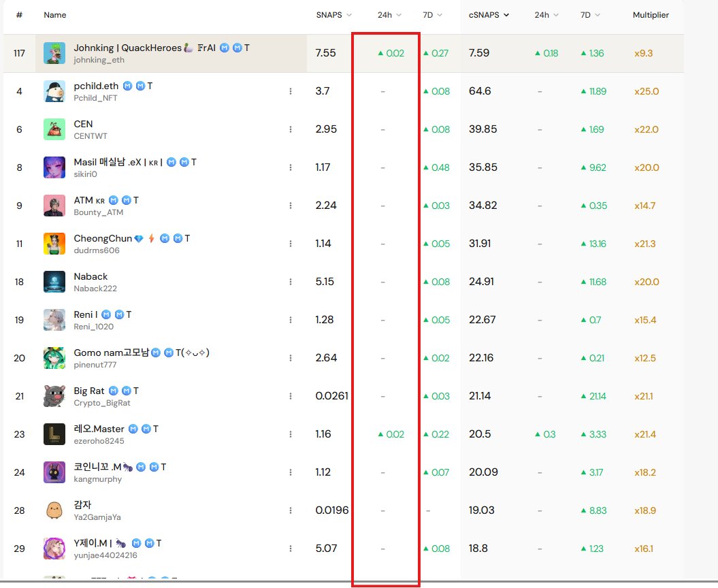Click the first blue M badge next to Johnking
The width and height of the screenshot is (718, 588).
(225, 48)
